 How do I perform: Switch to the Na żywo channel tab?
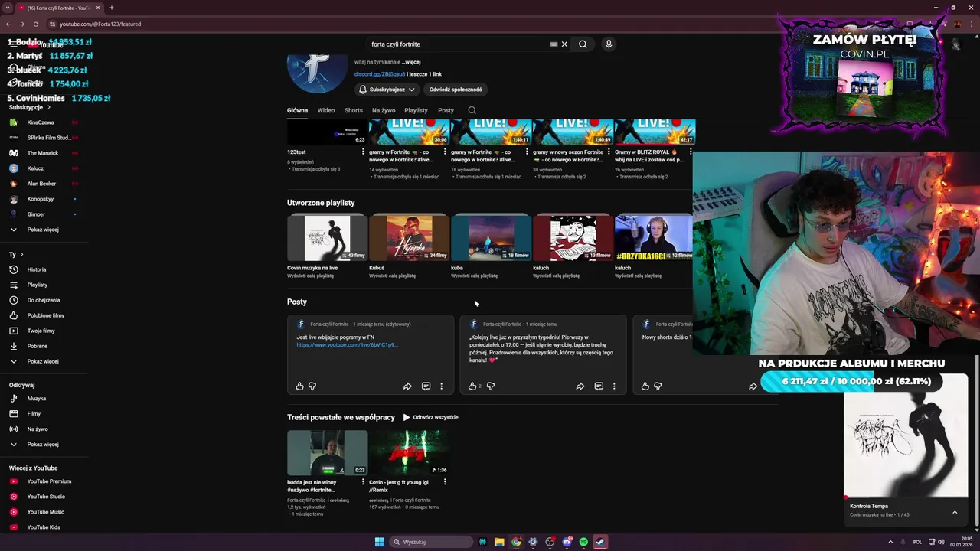pos(384,110)
